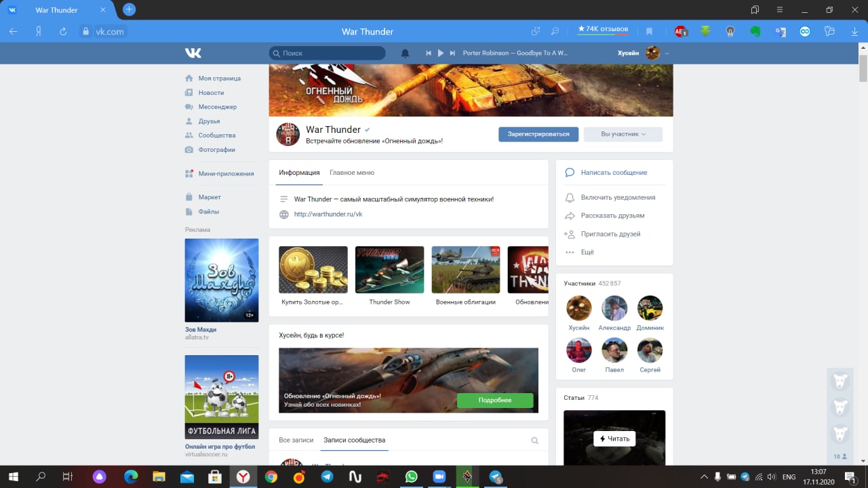Search the wall posts with magnifier icon
This screenshot has width=868, height=488.
tap(534, 441)
